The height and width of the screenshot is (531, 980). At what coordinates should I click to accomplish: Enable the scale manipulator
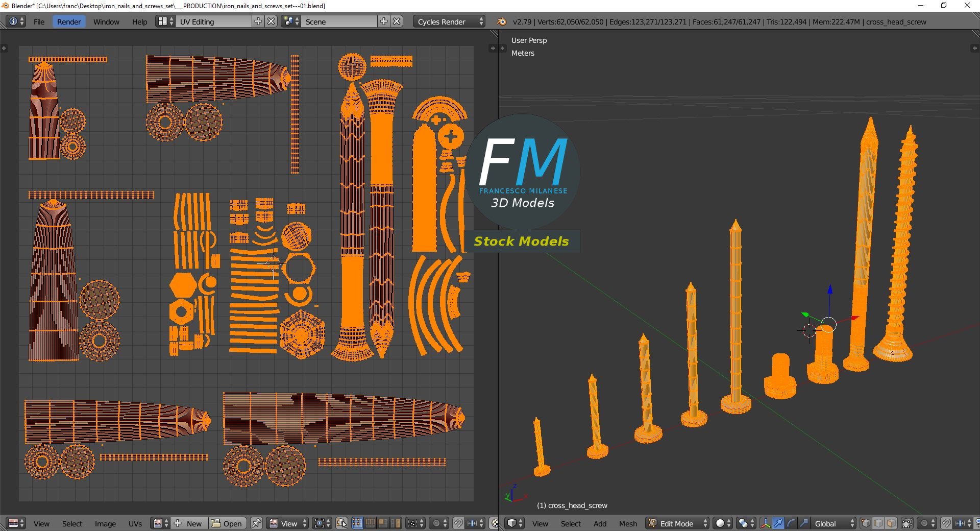[804, 523]
